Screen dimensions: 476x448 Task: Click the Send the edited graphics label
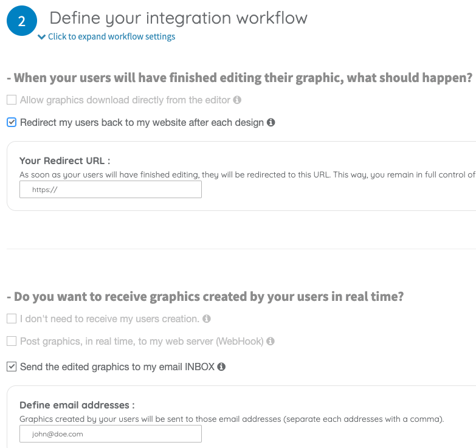(117, 367)
